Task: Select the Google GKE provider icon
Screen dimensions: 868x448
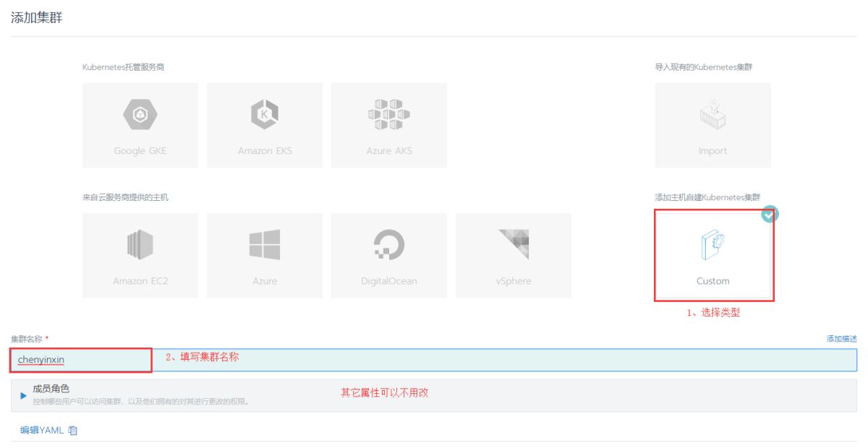Action: pyautogui.click(x=140, y=115)
